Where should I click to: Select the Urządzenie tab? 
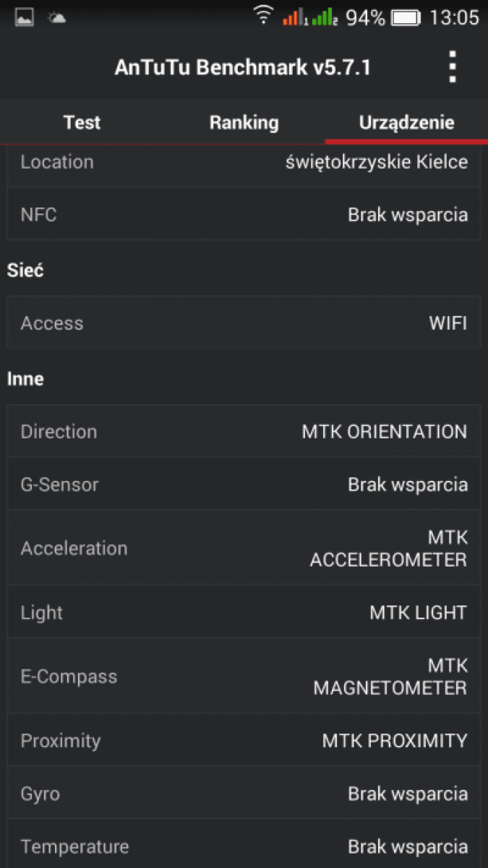pyautogui.click(x=406, y=123)
